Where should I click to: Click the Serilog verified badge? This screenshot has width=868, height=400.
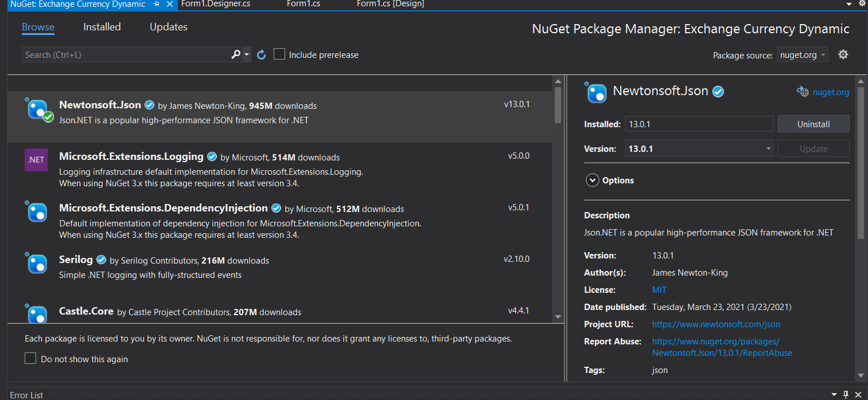pyautogui.click(x=101, y=260)
